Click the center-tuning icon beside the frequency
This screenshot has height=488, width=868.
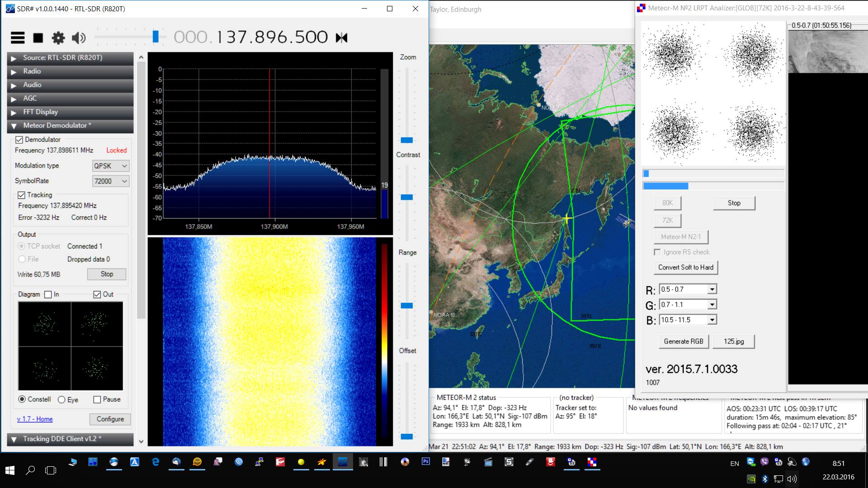pyautogui.click(x=341, y=38)
